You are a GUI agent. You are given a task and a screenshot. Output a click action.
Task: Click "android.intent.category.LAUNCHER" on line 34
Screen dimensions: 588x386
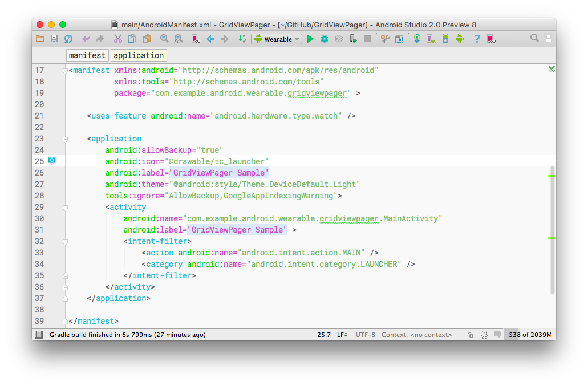click(324, 264)
